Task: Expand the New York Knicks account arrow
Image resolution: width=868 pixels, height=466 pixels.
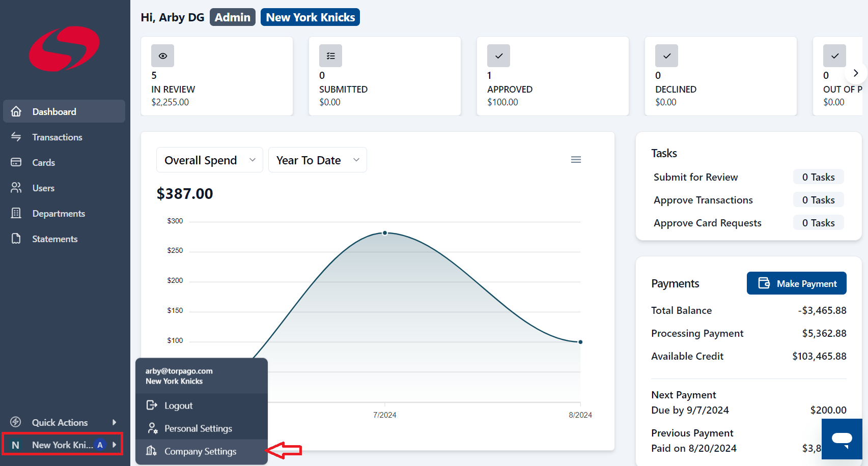Action: [114, 445]
